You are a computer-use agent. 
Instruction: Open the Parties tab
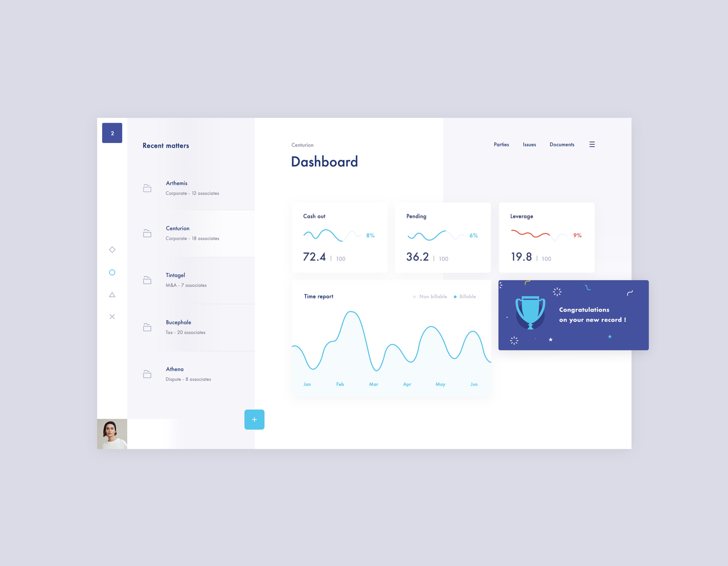pos(501,144)
